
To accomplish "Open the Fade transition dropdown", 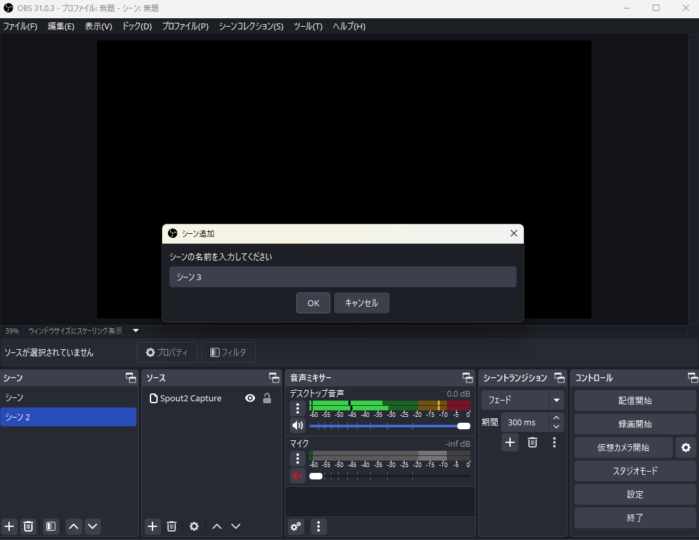I will (x=522, y=400).
